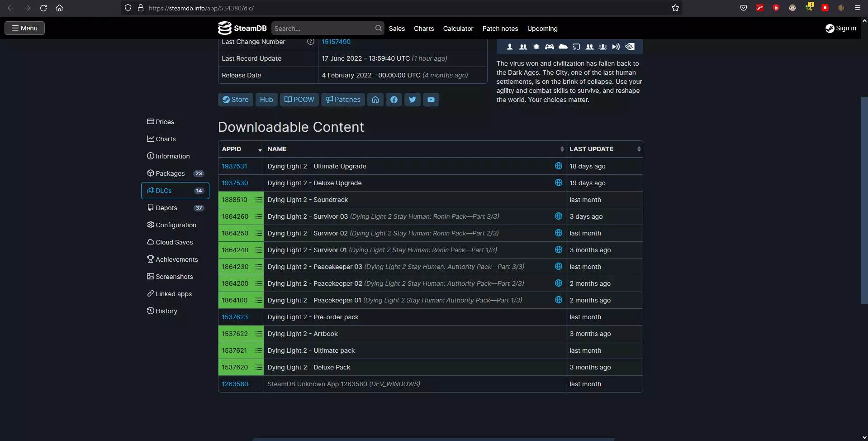Save the page to Pocket
The height and width of the screenshot is (441, 868).
click(x=744, y=8)
